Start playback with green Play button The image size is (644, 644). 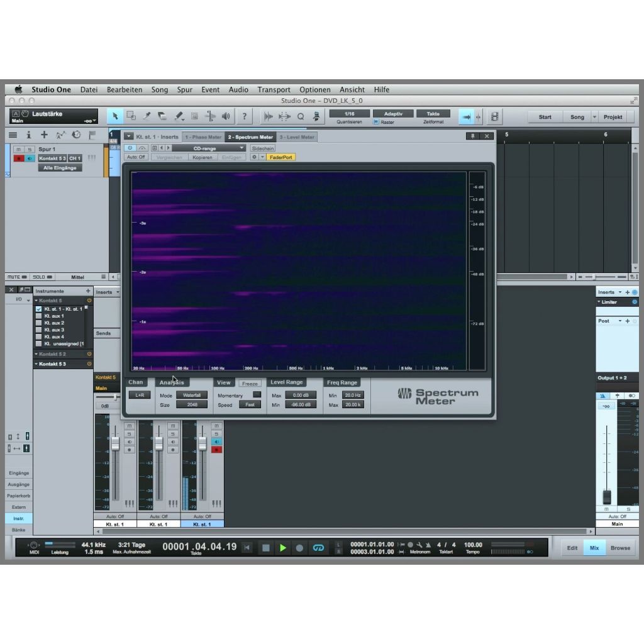click(282, 548)
